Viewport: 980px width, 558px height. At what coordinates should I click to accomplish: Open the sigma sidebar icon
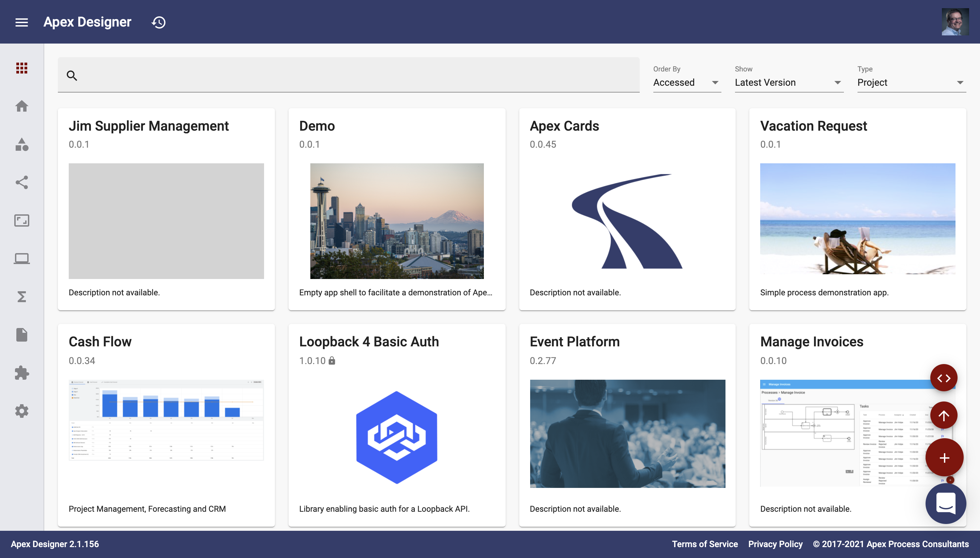21,297
